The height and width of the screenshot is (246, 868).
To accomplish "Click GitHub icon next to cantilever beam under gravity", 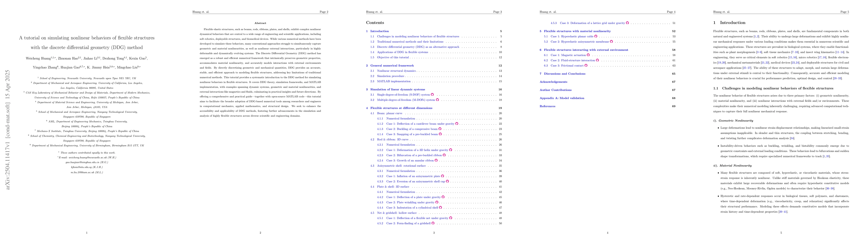I will 457,123.
